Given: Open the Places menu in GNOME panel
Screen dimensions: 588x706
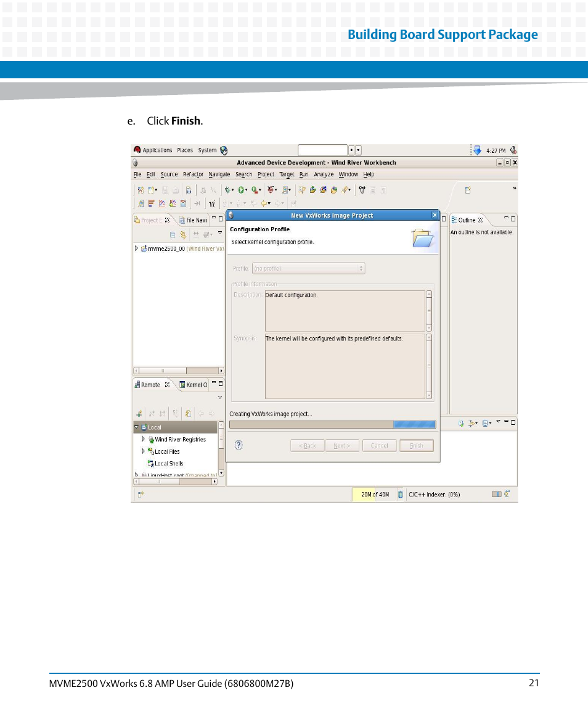Looking at the screenshot, I should coord(184,150).
